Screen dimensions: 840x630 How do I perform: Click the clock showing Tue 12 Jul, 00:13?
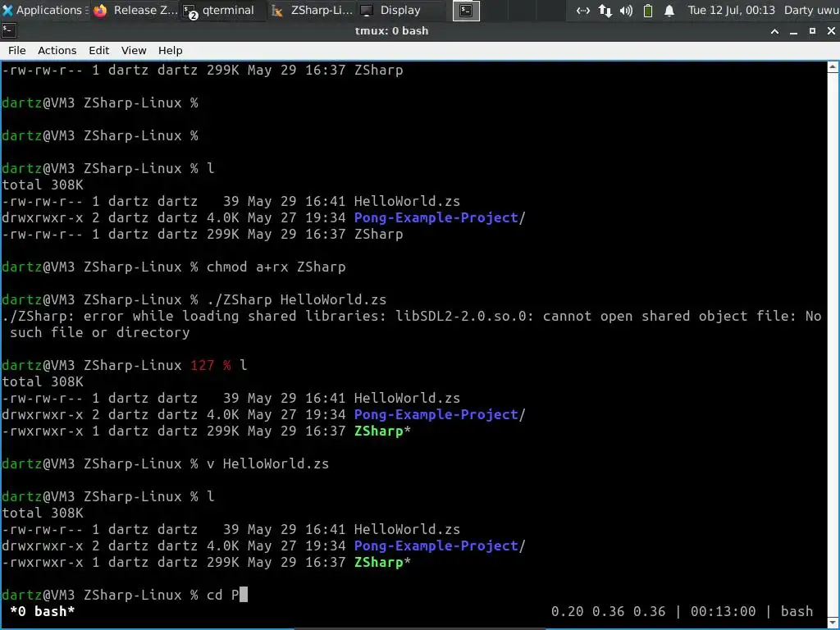(731, 10)
